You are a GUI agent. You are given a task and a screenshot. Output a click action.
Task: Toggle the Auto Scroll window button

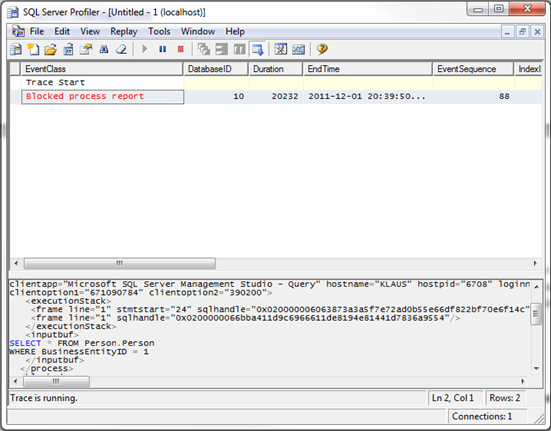coord(258,49)
